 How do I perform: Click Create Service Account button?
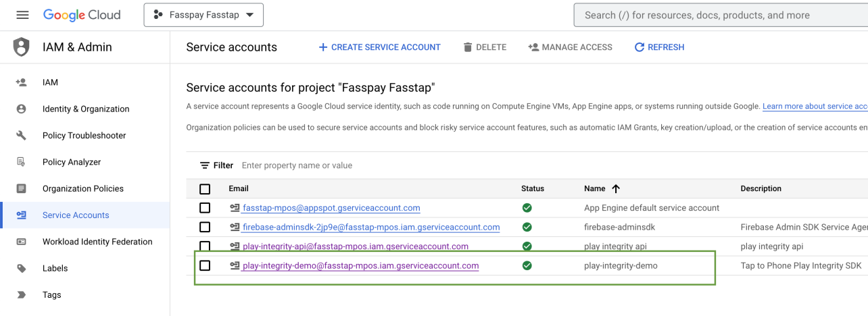(x=379, y=47)
